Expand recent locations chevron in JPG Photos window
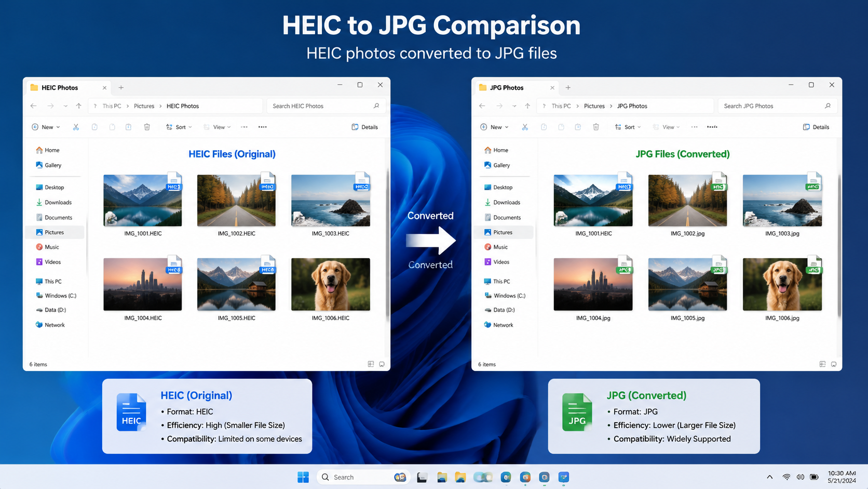 tap(514, 106)
